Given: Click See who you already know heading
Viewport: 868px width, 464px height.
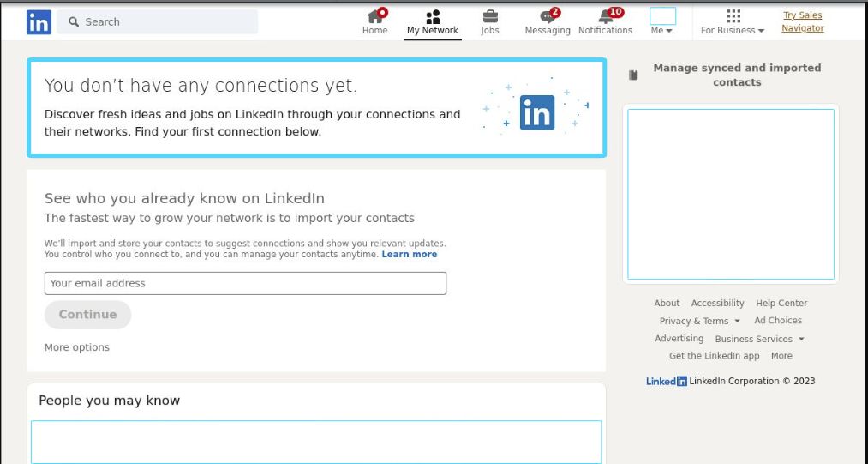Looking at the screenshot, I should pos(184,198).
